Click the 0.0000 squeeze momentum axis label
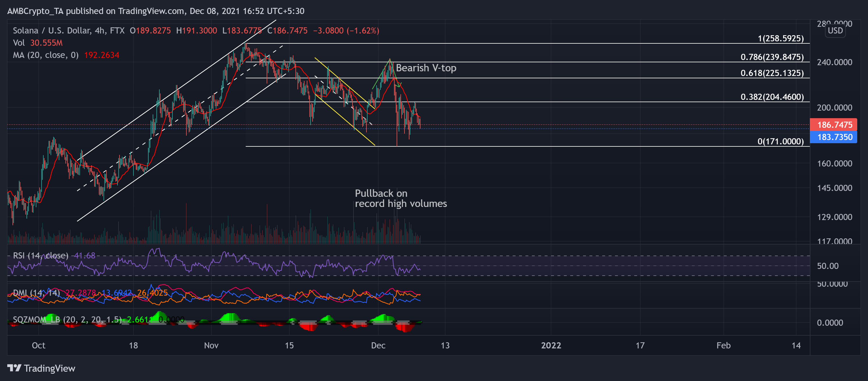This screenshot has width=868, height=381. [x=830, y=323]
